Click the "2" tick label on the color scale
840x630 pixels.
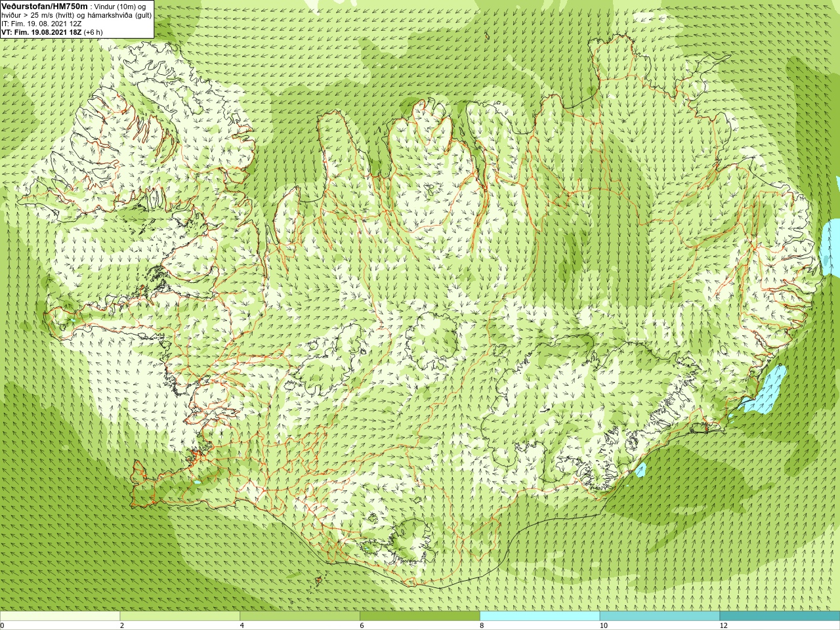122,626
